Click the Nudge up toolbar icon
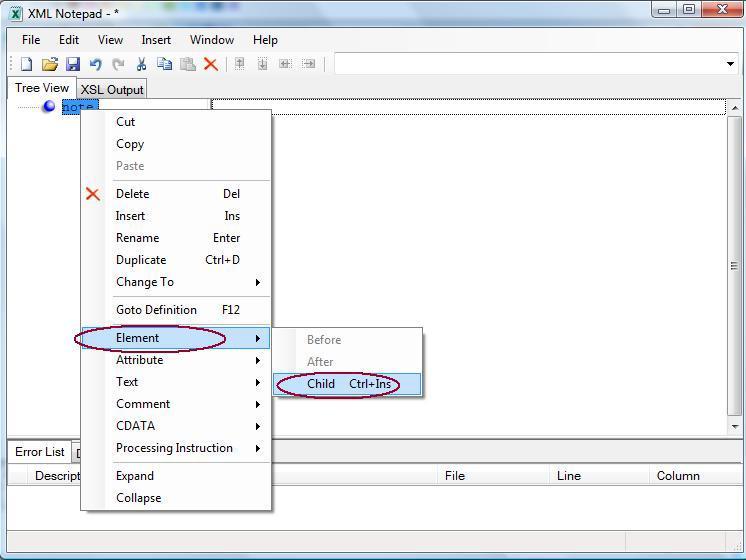Image resolution: width=746 pixels, height=560 pixels. 240,63
